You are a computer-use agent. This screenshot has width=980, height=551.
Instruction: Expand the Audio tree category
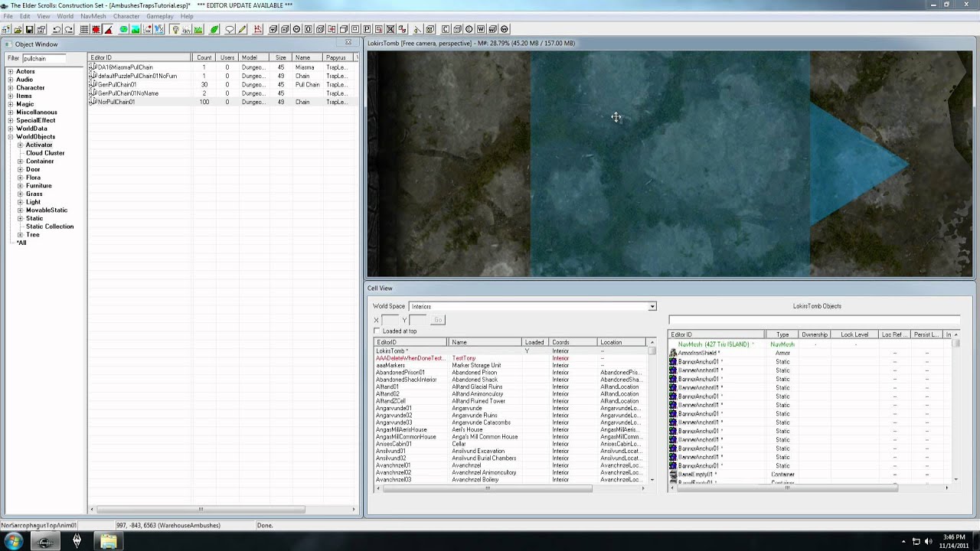tap(11, 80)
